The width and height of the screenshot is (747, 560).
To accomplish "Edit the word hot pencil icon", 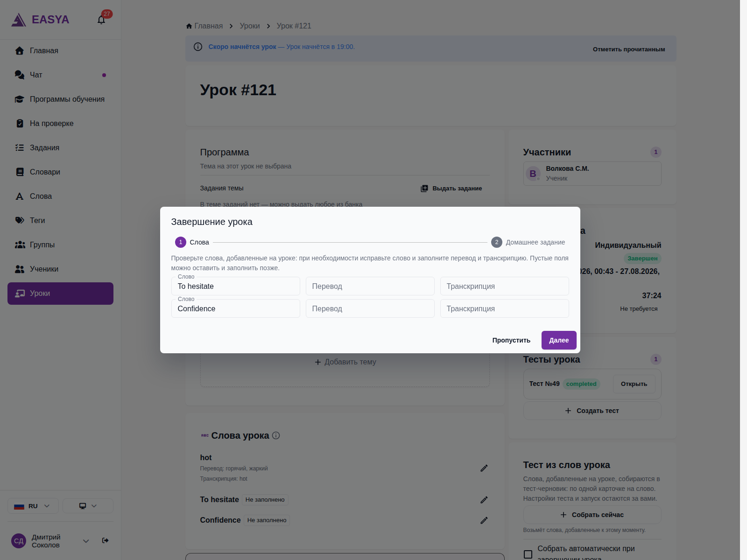I will tap(484, 468).
